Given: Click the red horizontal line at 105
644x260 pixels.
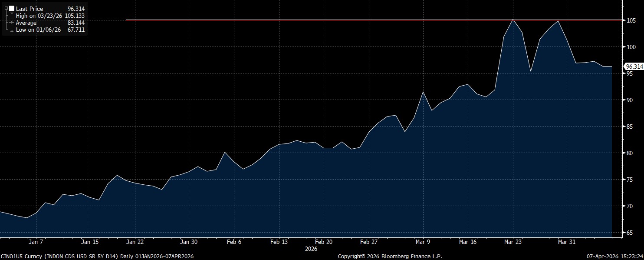Looking at the screenshot, I should [304, 20].
